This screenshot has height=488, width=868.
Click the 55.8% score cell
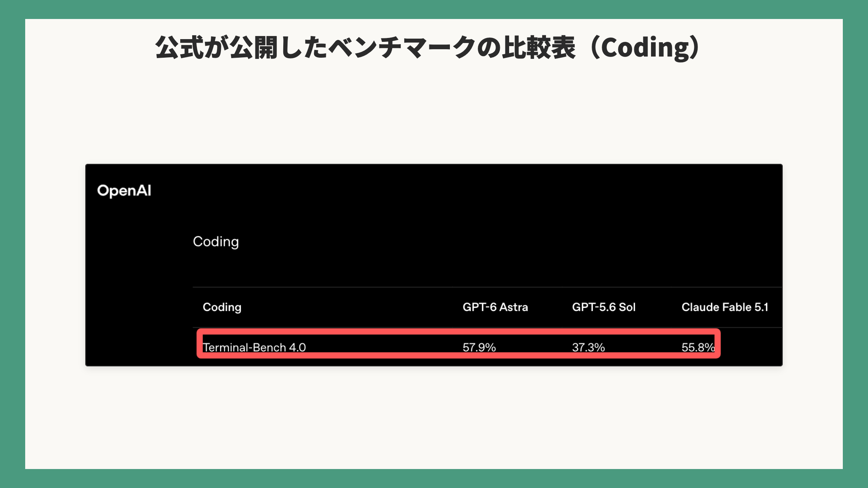click(698, 347)
